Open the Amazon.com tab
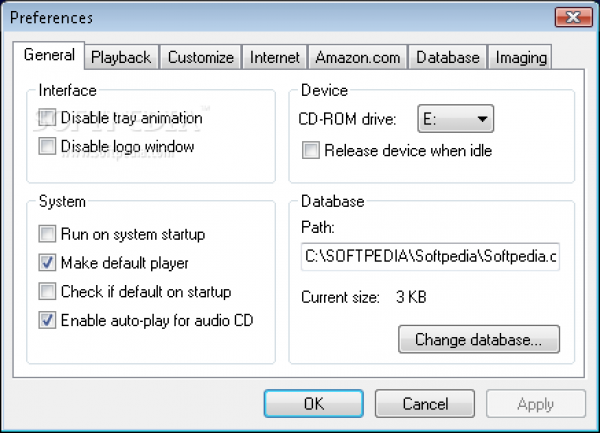 pos(357,57)
